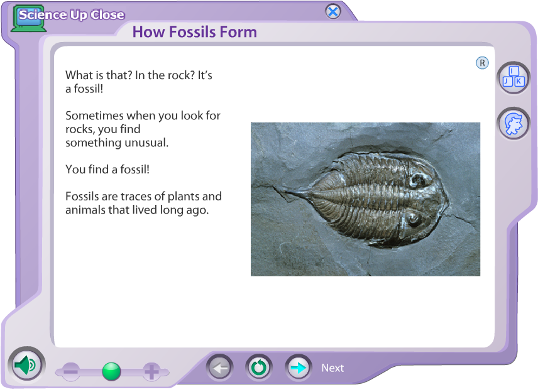Image resolution: width=538 pixels, height=392 pixels.
Task: Click the paragraph about fossil traces
Action: (x=143, y=203)
